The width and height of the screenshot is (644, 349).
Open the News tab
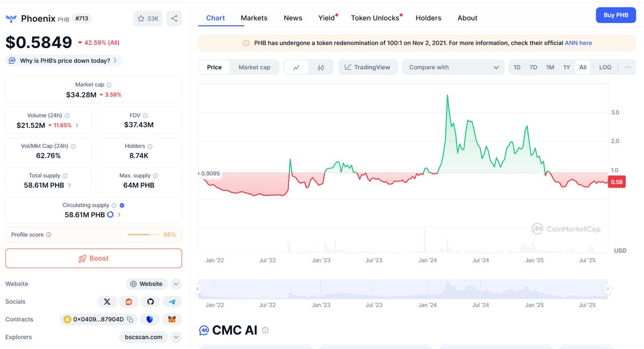coord(293,18)
